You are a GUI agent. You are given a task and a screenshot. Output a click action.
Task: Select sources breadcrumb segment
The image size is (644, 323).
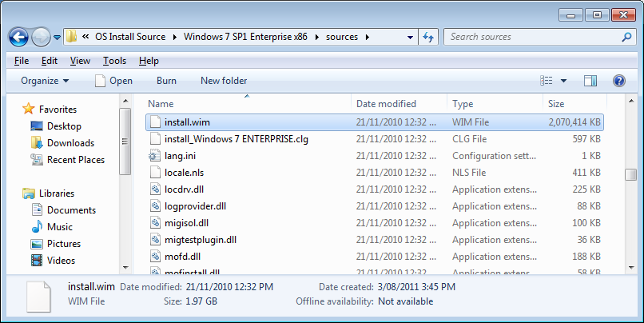click(342, 37)
